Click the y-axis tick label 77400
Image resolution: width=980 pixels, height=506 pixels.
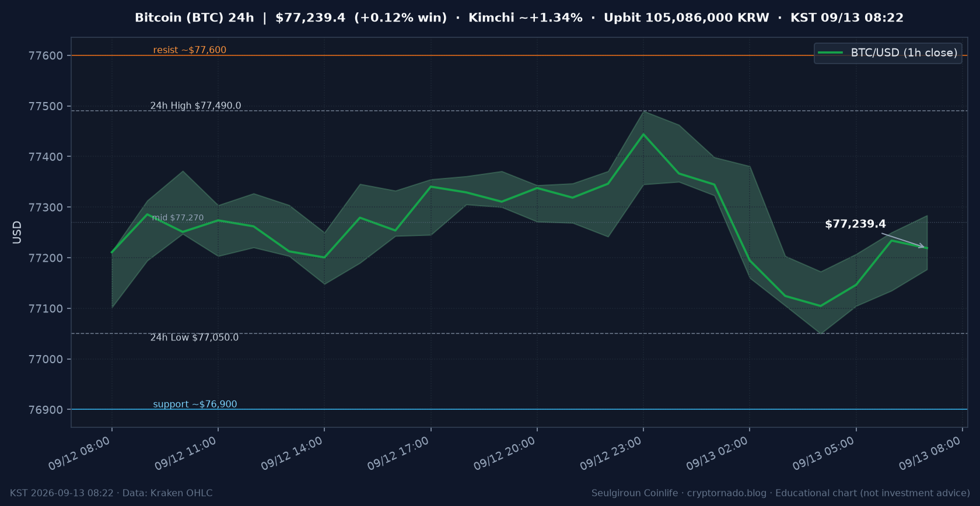pyautogui.click(x=45, y=157)
